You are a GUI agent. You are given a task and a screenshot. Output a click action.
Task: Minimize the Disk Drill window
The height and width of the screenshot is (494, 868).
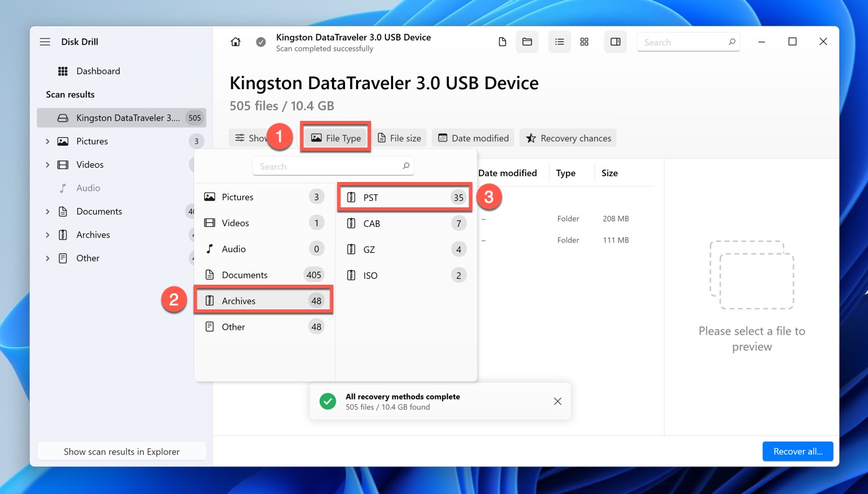click(761, 42)
